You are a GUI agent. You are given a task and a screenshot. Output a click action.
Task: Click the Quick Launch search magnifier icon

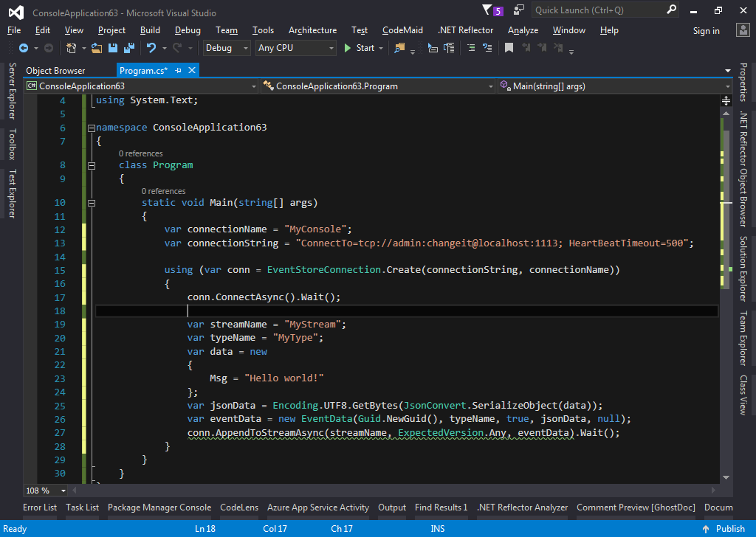671,10
